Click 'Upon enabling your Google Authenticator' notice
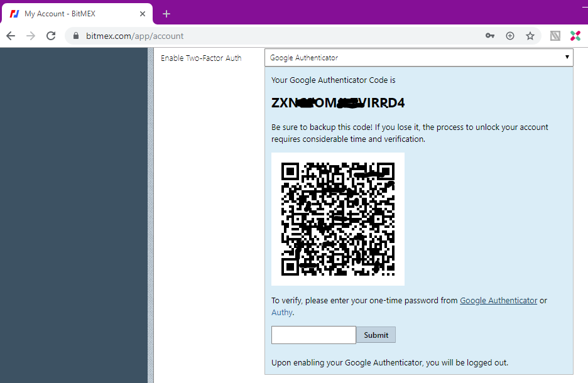Viewport: 588px width, 383px height. pyautogui.click(x=389, y=363)
